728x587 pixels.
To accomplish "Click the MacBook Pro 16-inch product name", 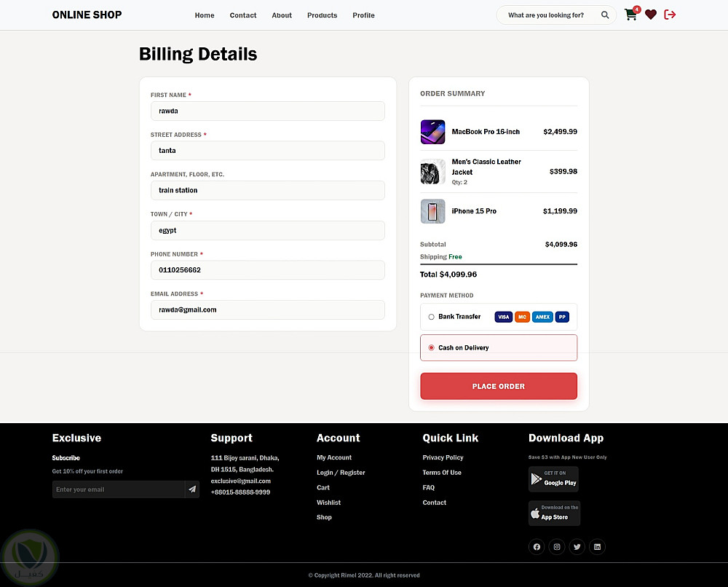I will (486, 132).
